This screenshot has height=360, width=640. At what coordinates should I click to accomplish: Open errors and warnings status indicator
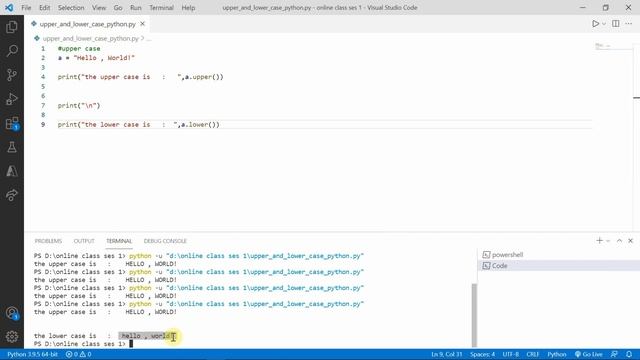coord(78,354)
